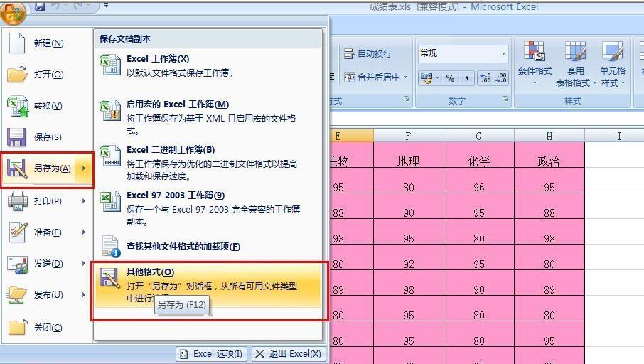
Task: Select column F header
Action: 409,136
